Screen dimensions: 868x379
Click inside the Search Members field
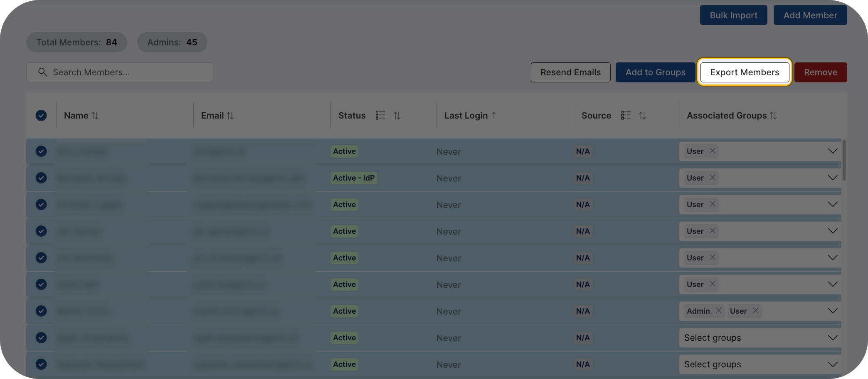[125, 72]
